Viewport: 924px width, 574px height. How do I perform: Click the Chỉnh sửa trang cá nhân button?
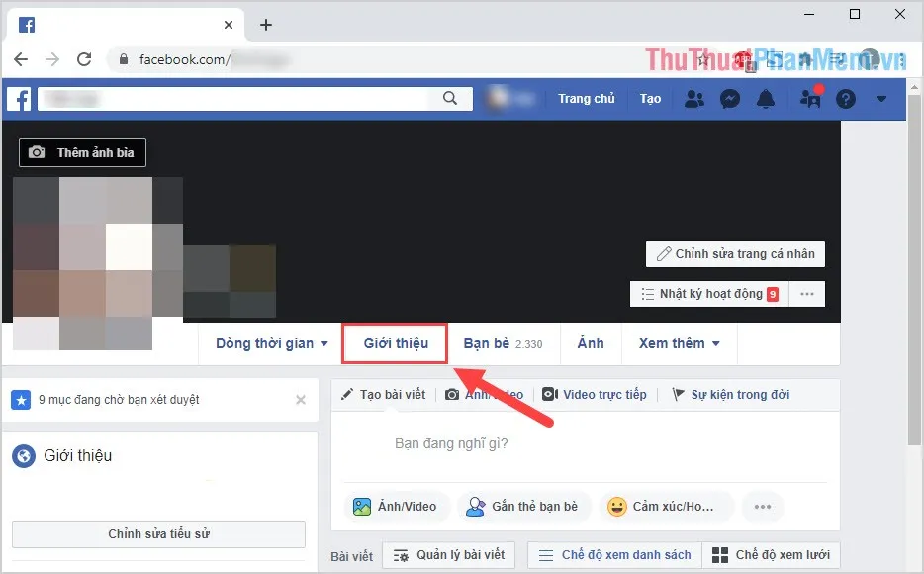coord(734,254)
